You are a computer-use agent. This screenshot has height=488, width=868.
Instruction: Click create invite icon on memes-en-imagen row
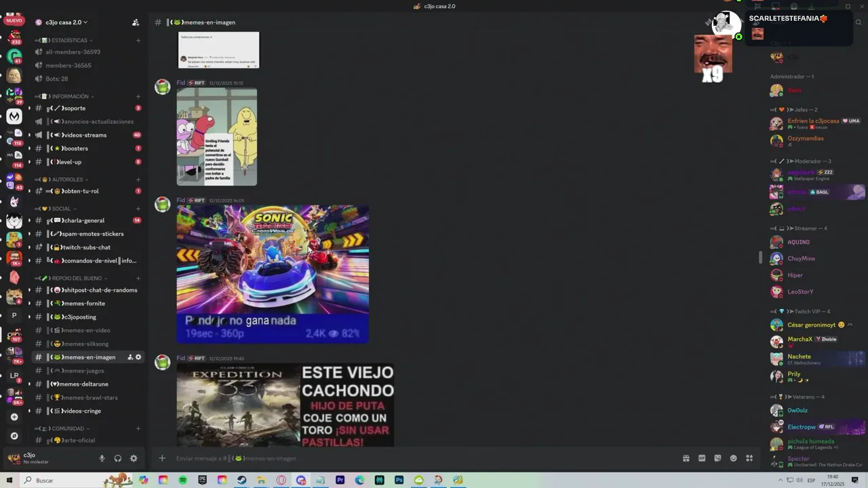(130, 357)
